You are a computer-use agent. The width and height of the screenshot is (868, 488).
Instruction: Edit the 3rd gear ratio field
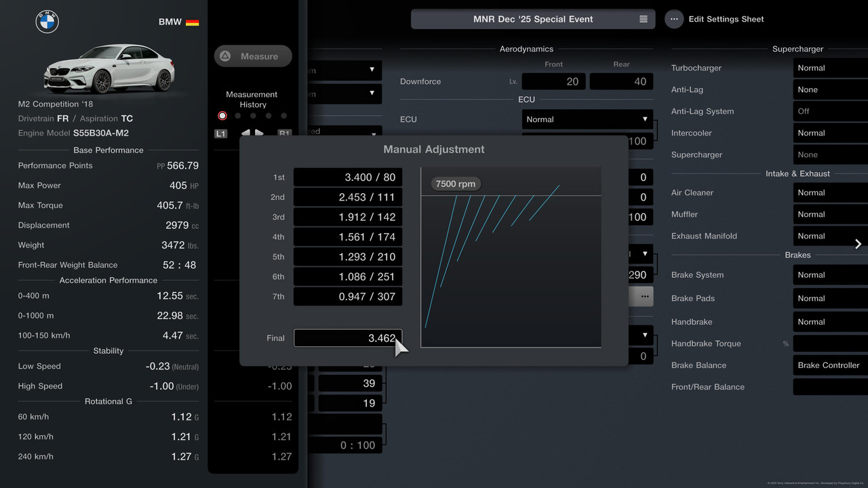[x=348, y=217]
